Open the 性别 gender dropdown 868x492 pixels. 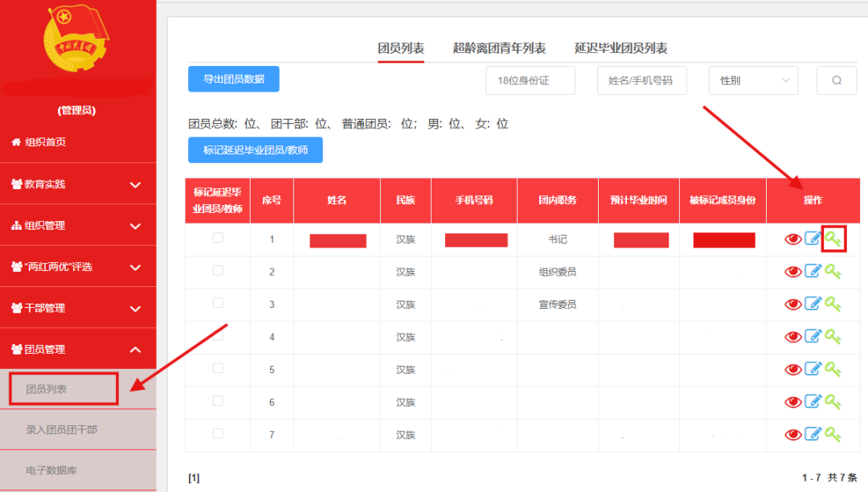point(753,80)
